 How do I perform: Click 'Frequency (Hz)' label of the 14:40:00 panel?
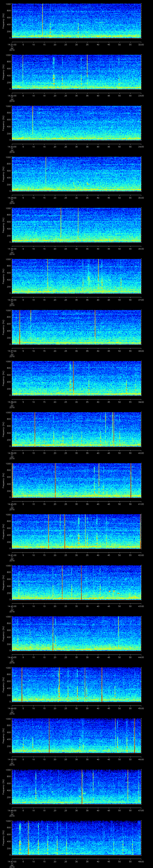coord(3,480)
